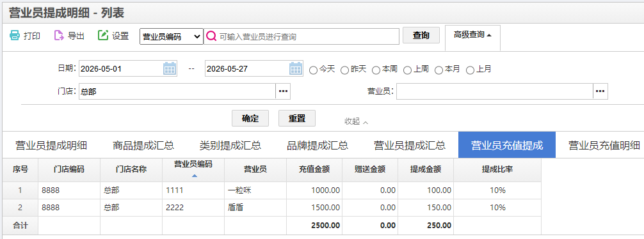Screen dimensions: 644x239
Task: Open the 营业员编码 search type dropdown
Action: [172, 36]
